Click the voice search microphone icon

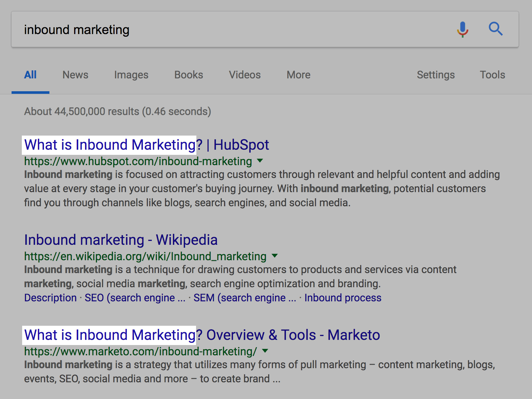click(462, 30)
